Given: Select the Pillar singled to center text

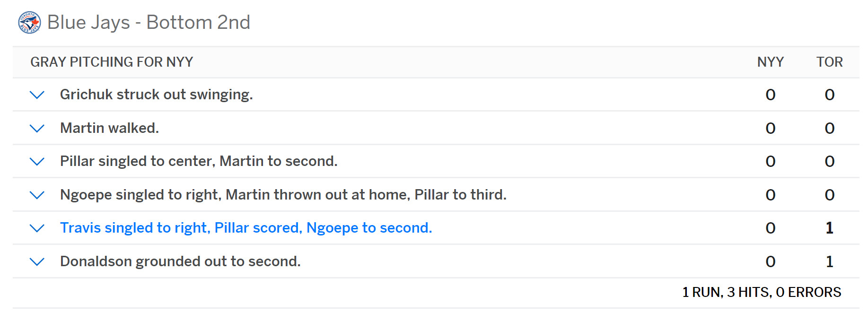Looking at the screenshot, I should tap(199, 161).
